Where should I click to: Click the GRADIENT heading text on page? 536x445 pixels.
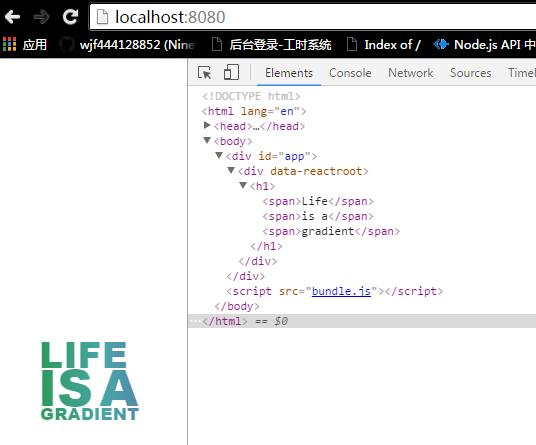90,414
